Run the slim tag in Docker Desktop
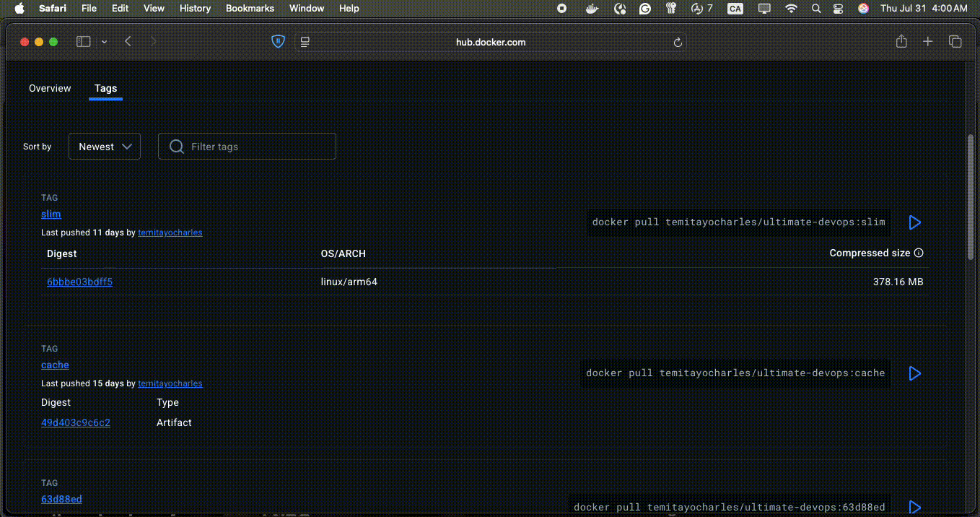Screen dimensions: 980x517 [914, 222]
